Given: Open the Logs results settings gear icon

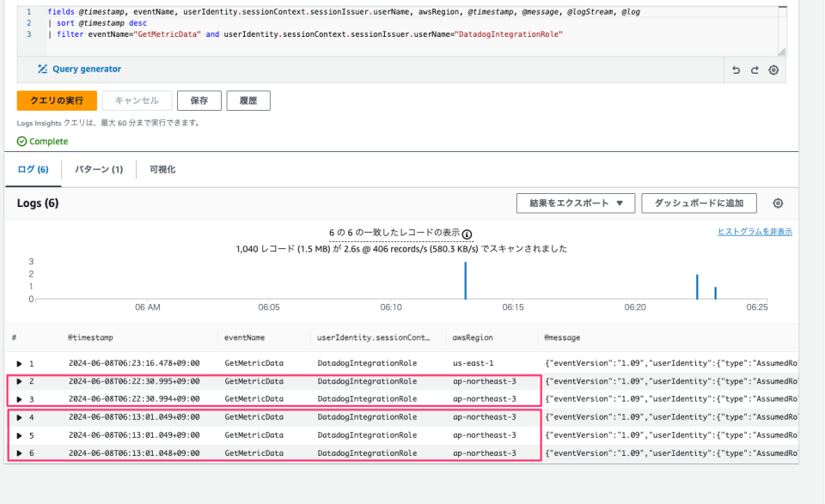Looking at the screenshot, I should [778, 203].
